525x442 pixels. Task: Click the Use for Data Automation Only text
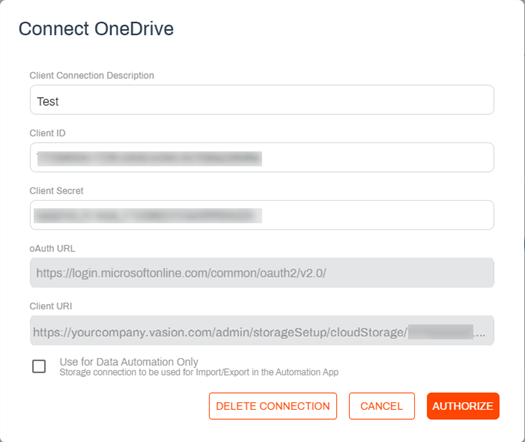pos(129,362)
